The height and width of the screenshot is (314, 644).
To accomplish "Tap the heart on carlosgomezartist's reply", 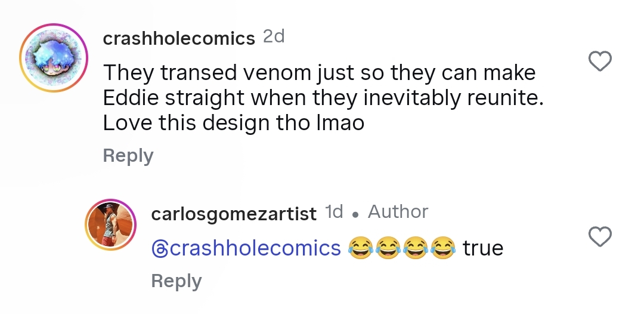I will coord(600,236).
